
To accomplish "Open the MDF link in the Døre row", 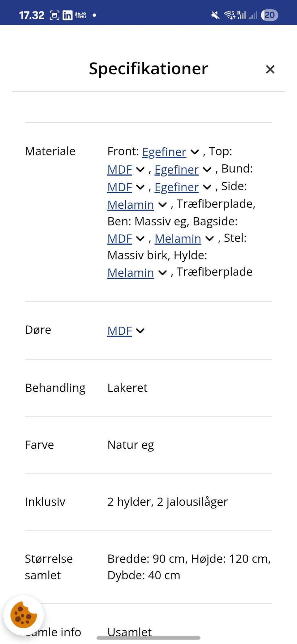I will [x=120, y=331].
